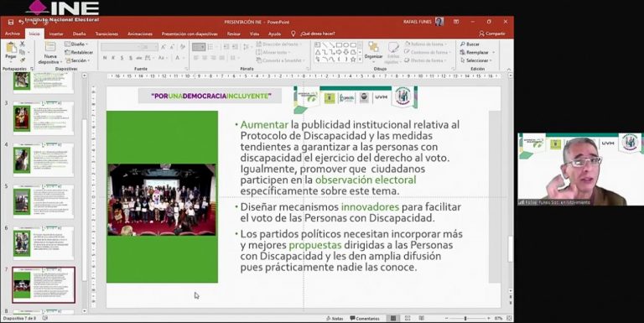The height and width of the screenshot is (323, 644).
Task: Insert an oval from the shapes gallery
Action: coord(346,44)
